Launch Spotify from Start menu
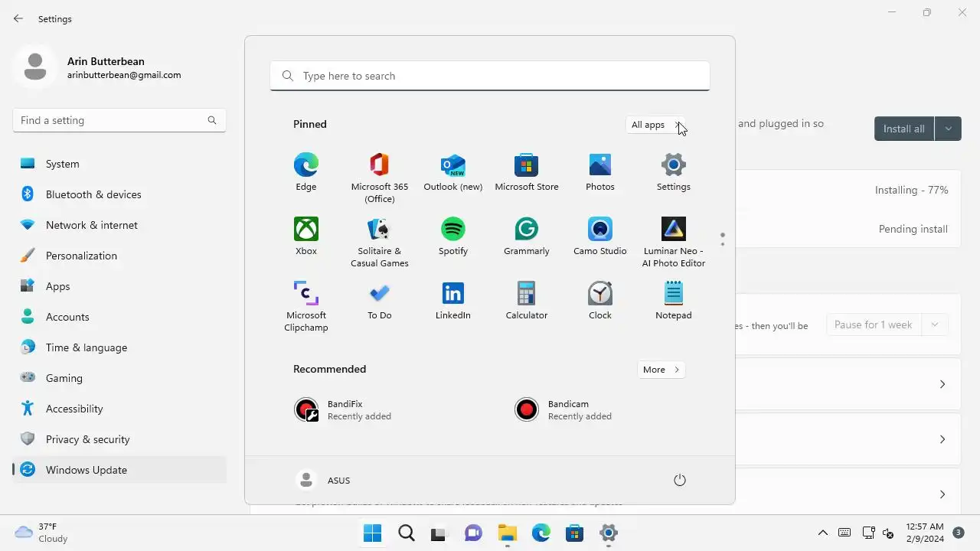The height and width of the screenshot is (551, 980). click(453, 236)
